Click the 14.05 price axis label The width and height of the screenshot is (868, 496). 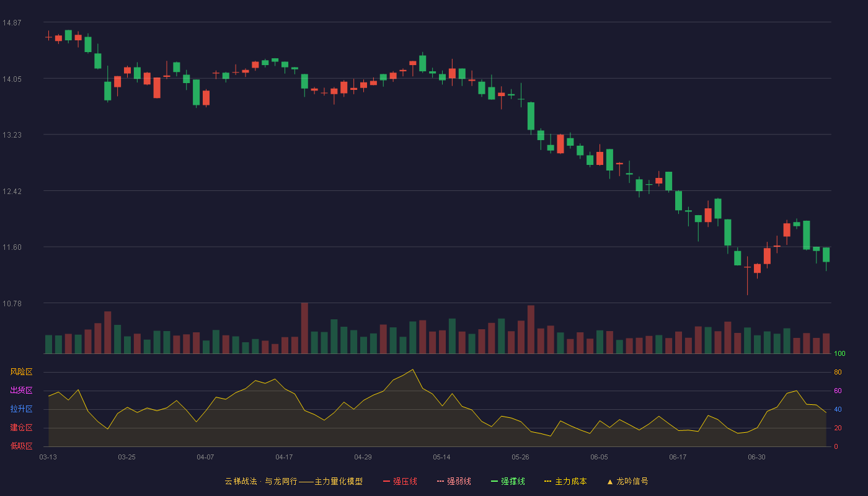[x=12, y=79]
